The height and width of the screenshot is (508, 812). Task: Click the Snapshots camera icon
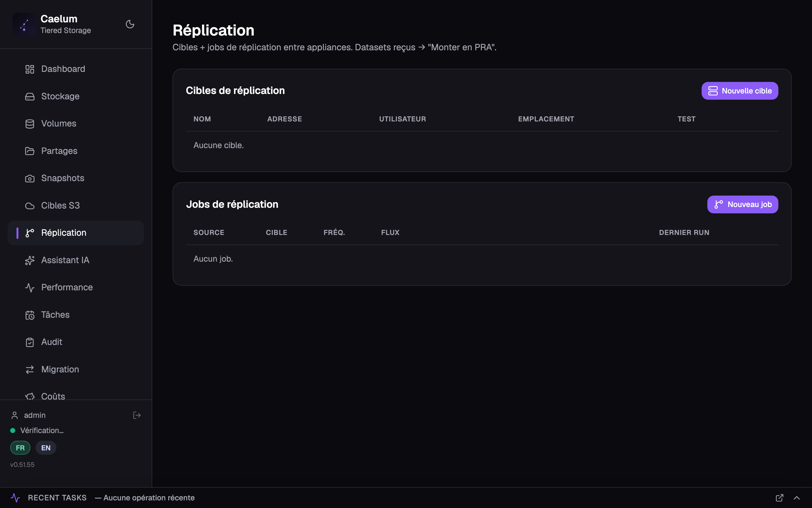[30, 178]
